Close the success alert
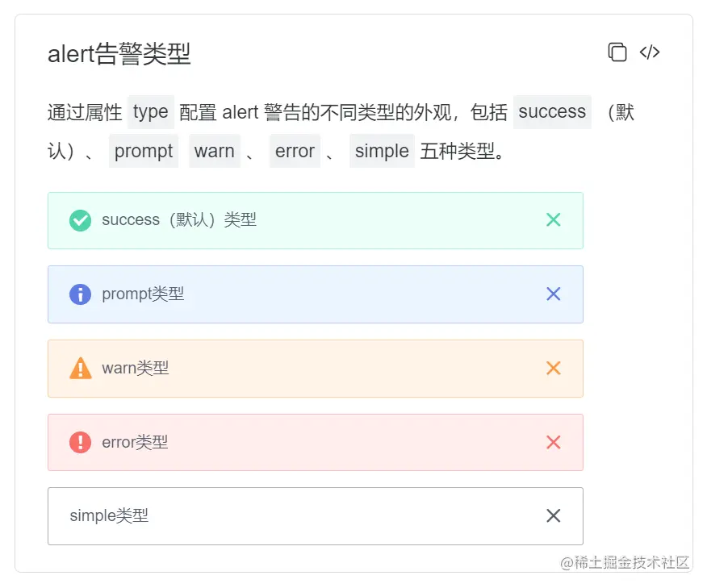707x588 pixels. point(553,220)
